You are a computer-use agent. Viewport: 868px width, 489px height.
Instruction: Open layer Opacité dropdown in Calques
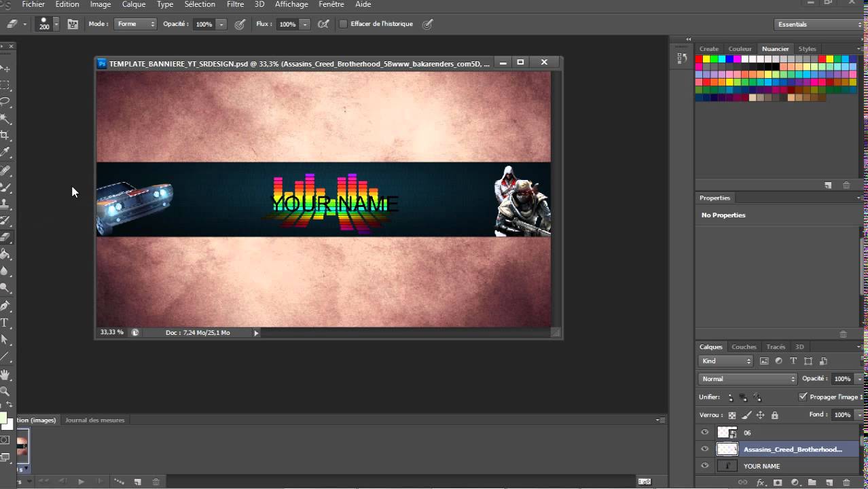pos(858,379)
